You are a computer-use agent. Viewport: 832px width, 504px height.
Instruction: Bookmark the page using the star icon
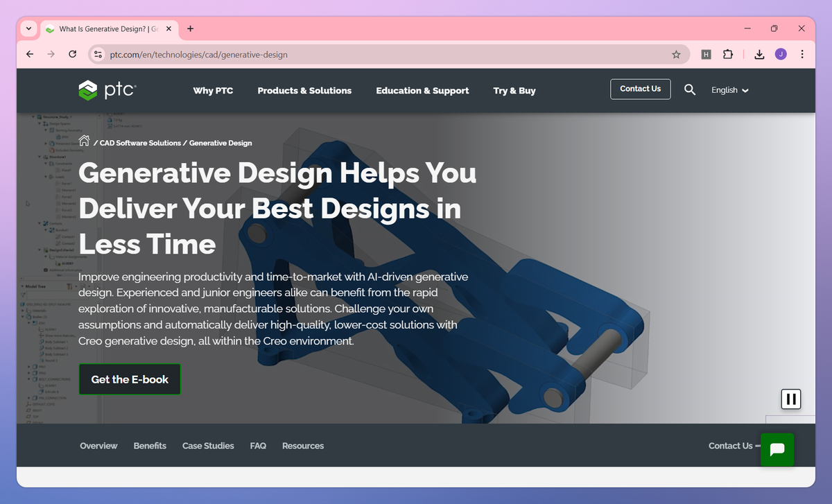click(676, 53)
